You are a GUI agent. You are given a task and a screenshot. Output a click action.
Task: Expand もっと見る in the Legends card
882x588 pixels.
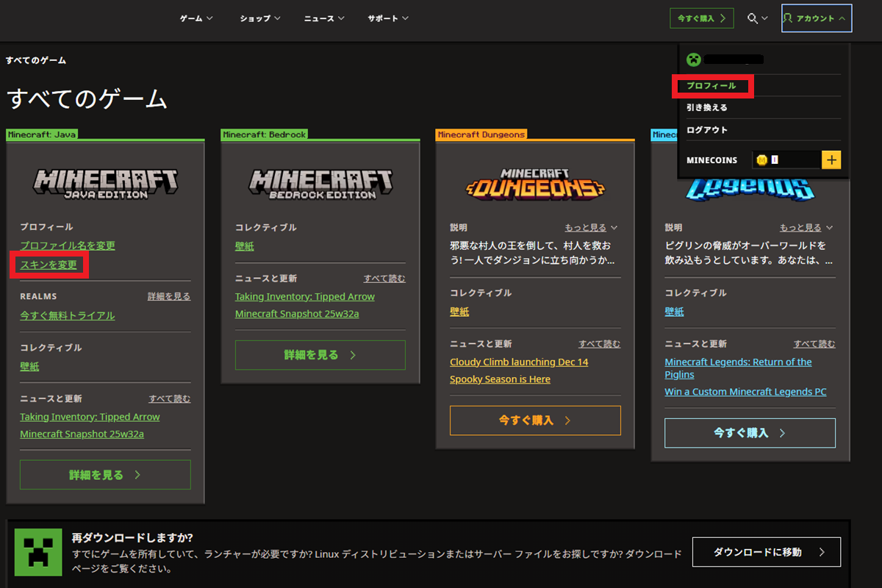(x=806, y=228)
